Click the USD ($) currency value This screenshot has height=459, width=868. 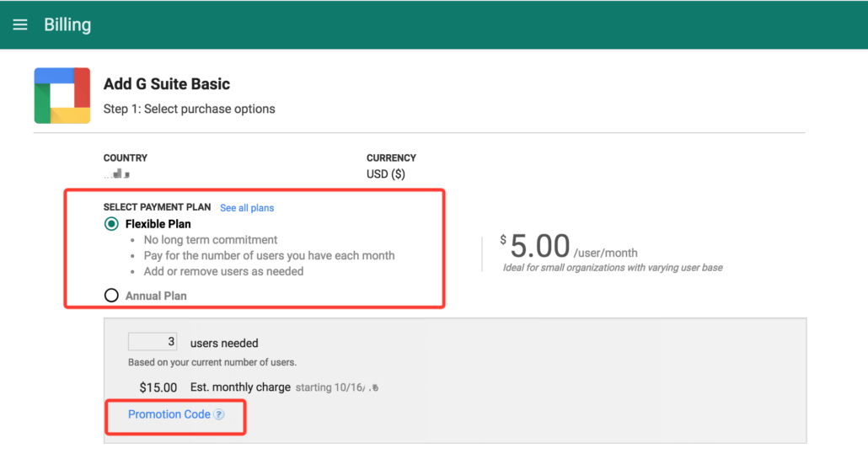point(386,174)
